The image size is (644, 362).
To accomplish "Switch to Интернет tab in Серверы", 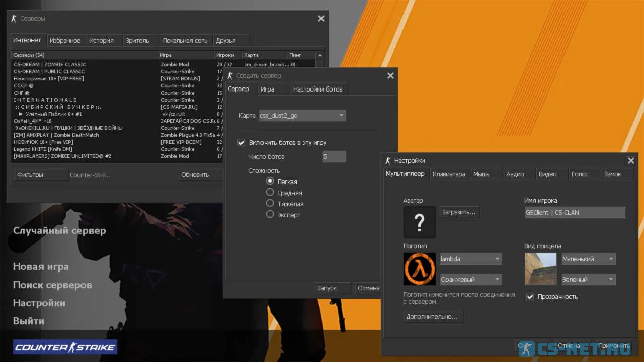I will click(28, 40).
